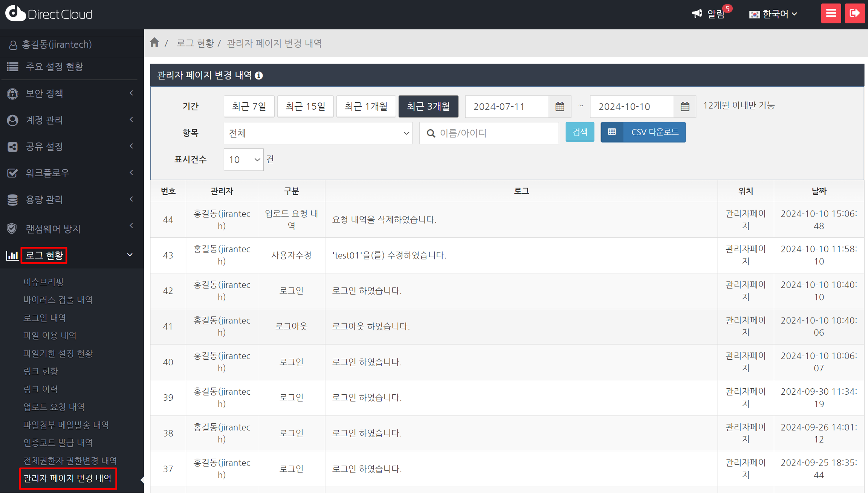Click the 이름/아이디 search input field
The width and height of the screenshot is (868, 493).
pos(494,133)
